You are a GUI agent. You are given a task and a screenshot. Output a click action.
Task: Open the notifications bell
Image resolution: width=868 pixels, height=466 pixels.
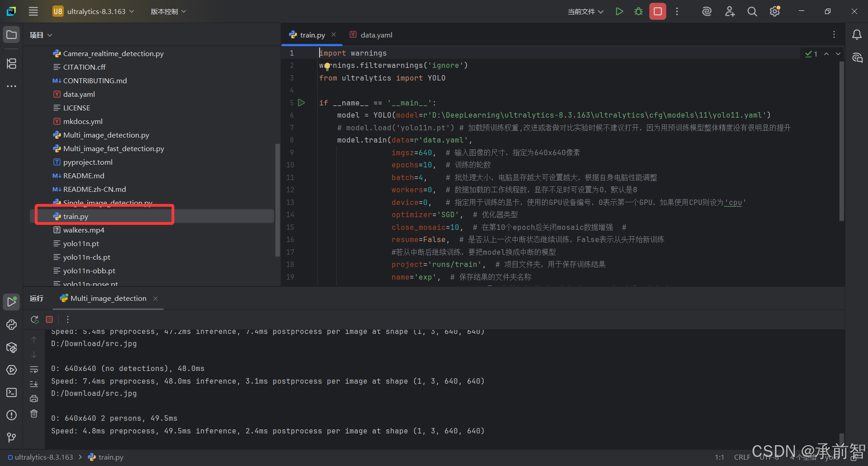pyautogui.click(x=857, y=35)
